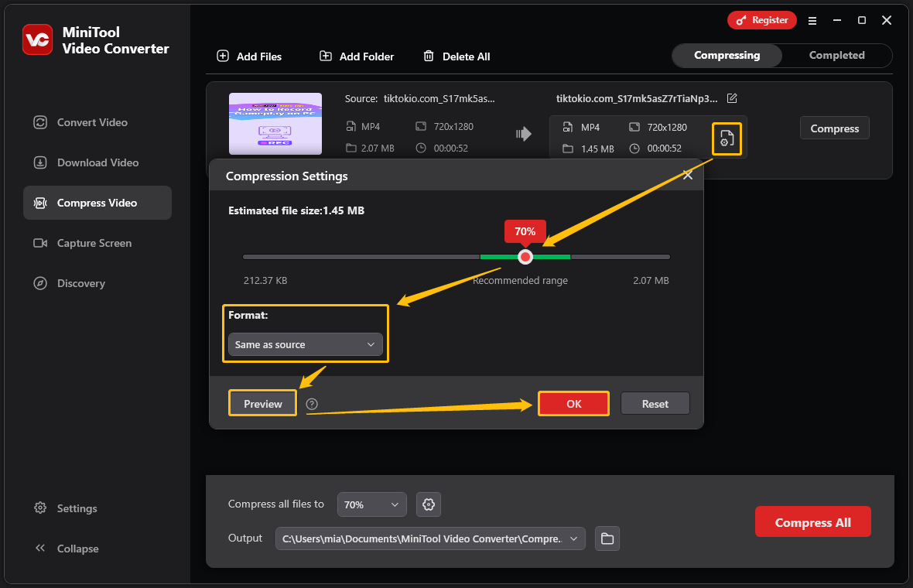This screenshot has width=913, height=588.
Task: Open the Format 'Same as source' dropdown
Action: [x=305, y=344]
